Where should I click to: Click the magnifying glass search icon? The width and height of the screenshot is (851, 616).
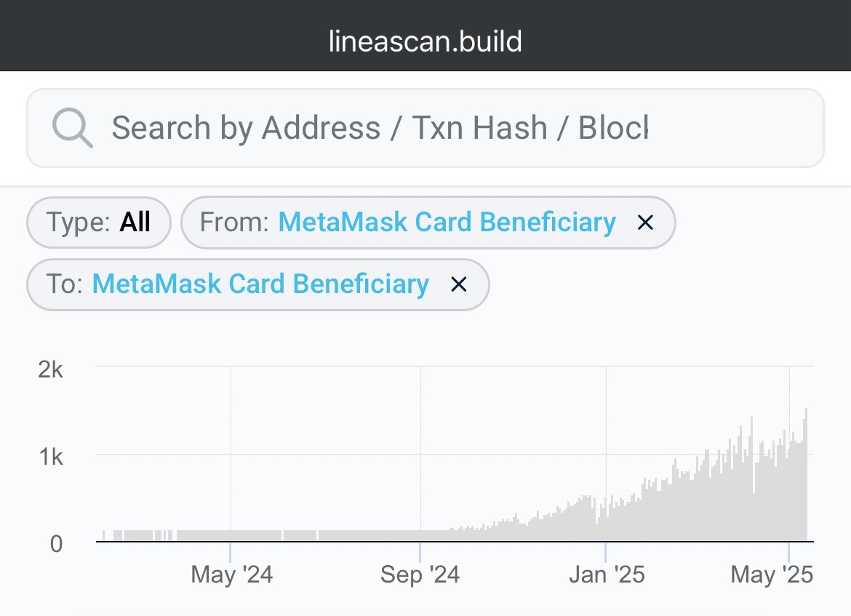72,127
